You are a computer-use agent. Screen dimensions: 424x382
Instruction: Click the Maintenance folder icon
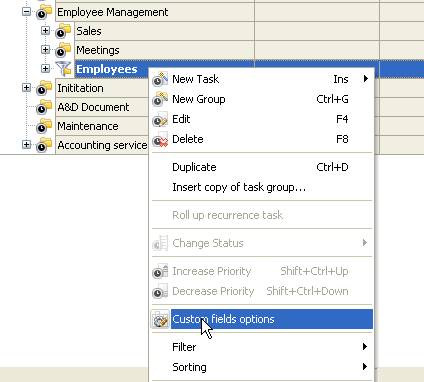click(x=44, y=126)
